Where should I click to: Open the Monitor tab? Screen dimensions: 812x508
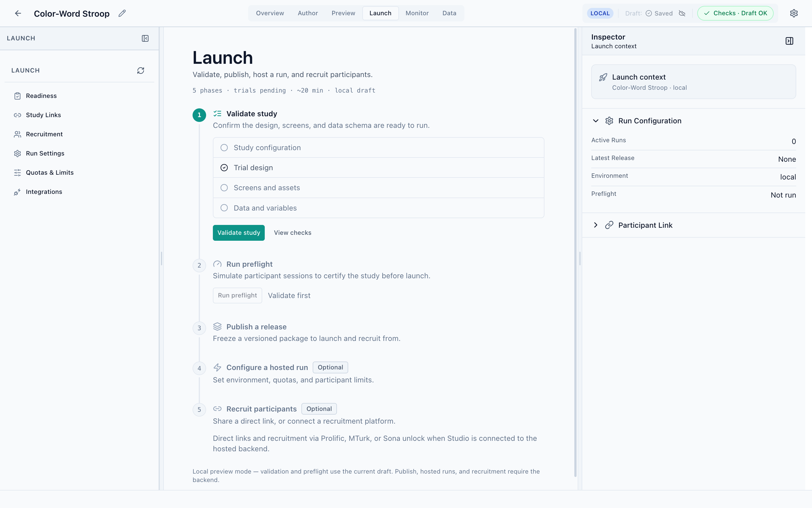[417, 13]
